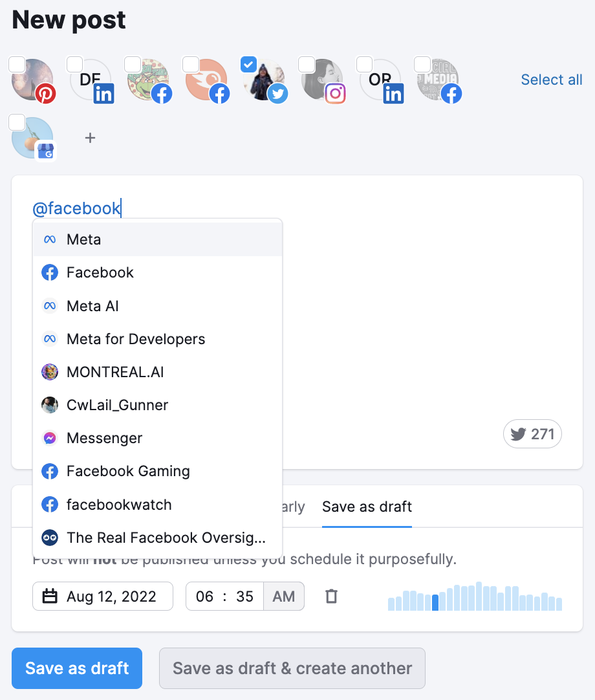Check the Social Media Facebook page checkbox
Viewport: 595px width, 700px height.
423,65
